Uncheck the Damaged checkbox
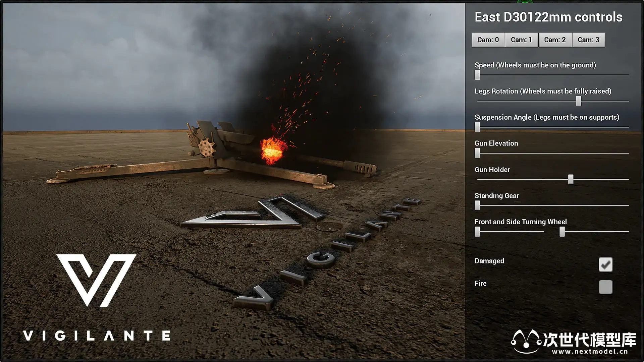 click(x=605, y=264)
